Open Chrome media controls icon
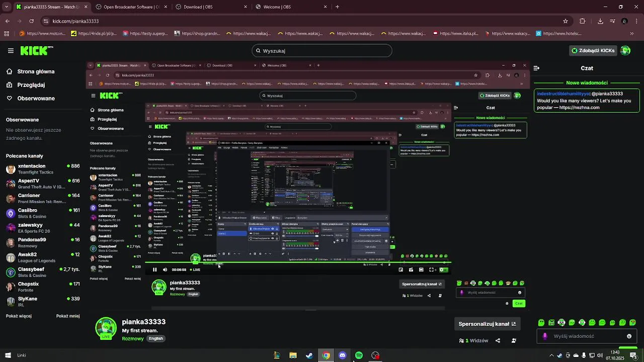The width and height of the screenshot is (644, 362). pyautogui.click(x=612, y=21)
